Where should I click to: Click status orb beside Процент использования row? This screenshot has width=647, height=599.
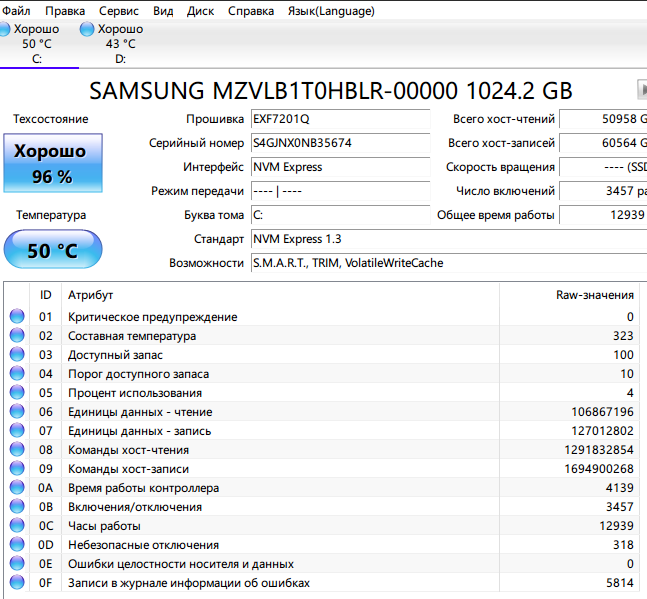(17, 393)
